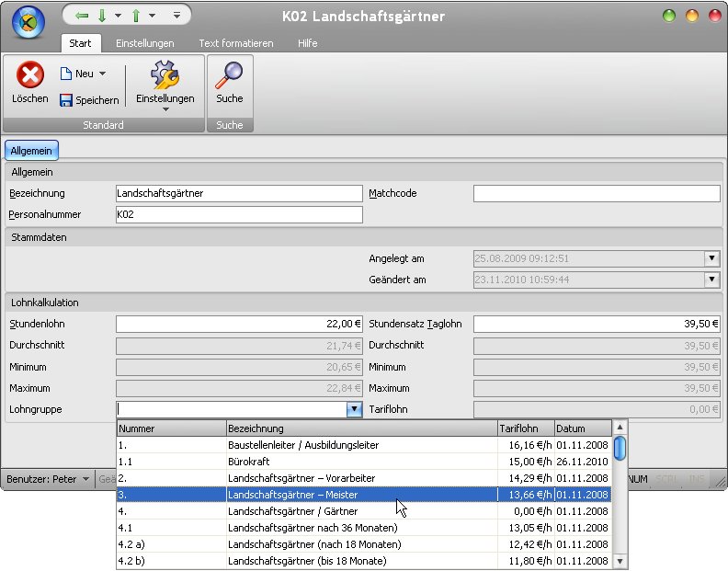The height and width of the screenshot is (571, 728).
Task: Click the green down arrow navigation icon
Action: (102, 16)
